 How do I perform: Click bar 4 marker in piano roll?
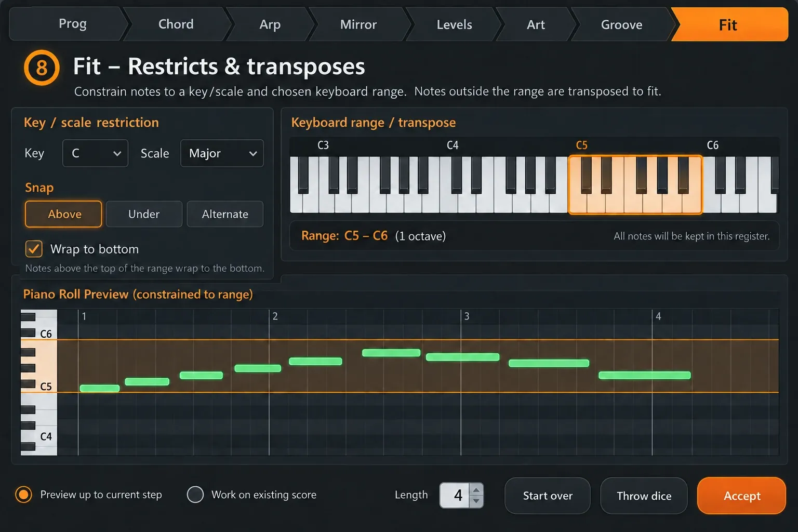(x=658, y=316)
